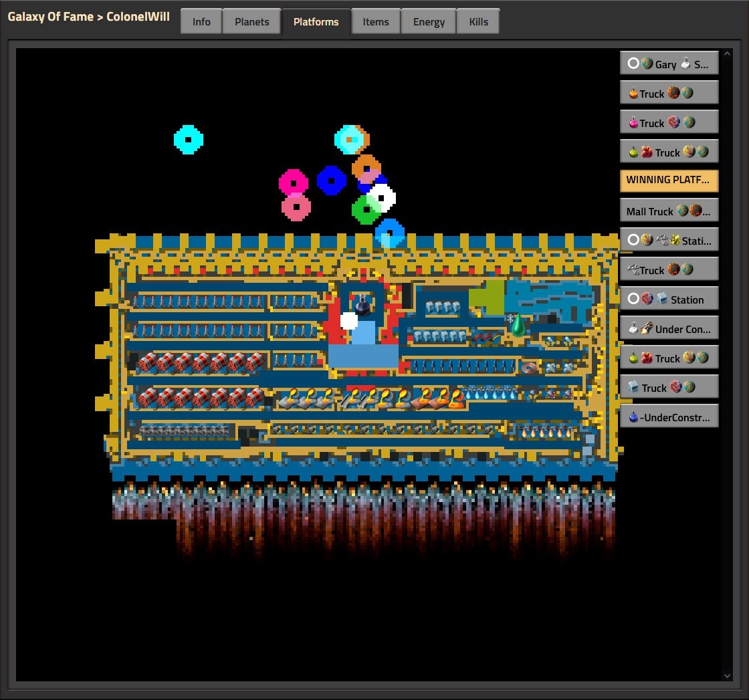749x700 pixels.
Task: Click the space science flask in platform hub
Action: pyautogui.click(x=362, y=304)
